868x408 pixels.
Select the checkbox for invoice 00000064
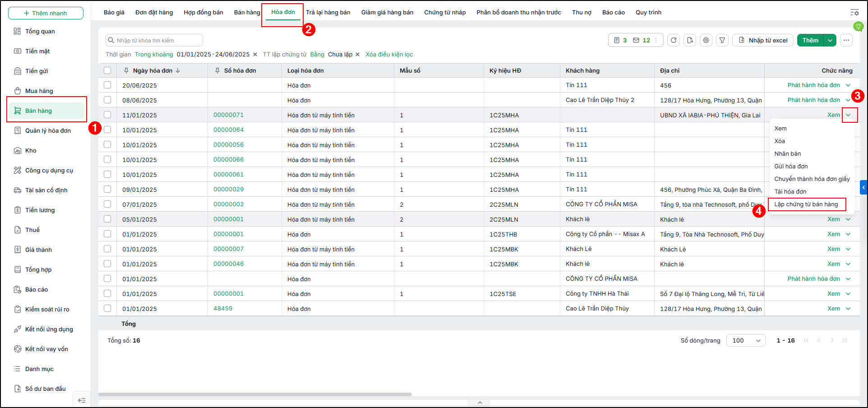pos(107,130)
